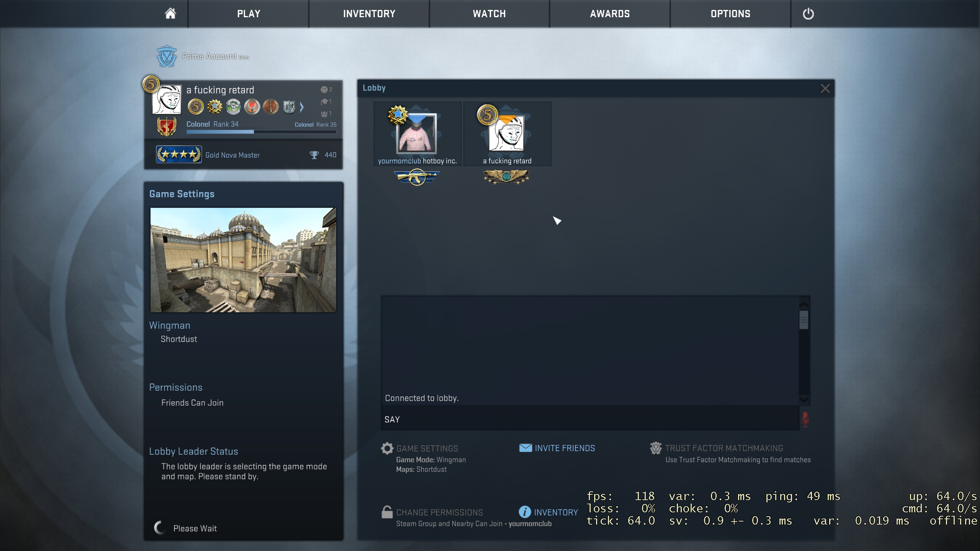Click the blue Inventory info icon

[524, 512]
